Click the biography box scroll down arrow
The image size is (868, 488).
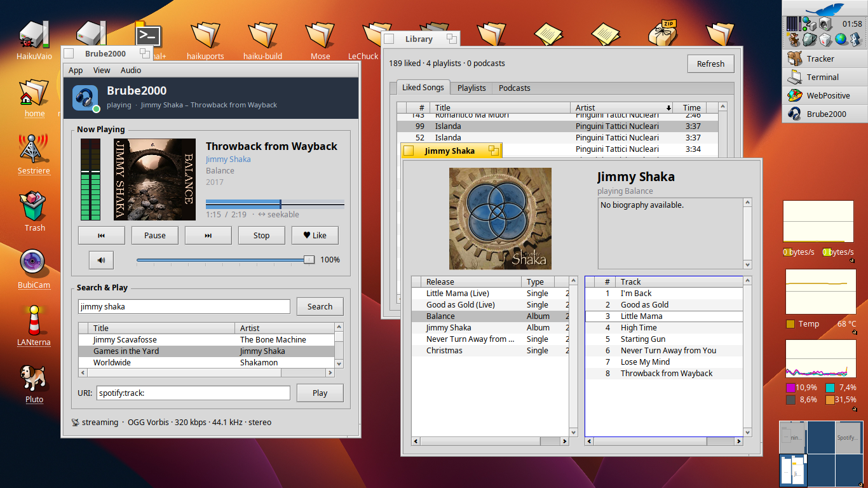click(x=748, y=265)
